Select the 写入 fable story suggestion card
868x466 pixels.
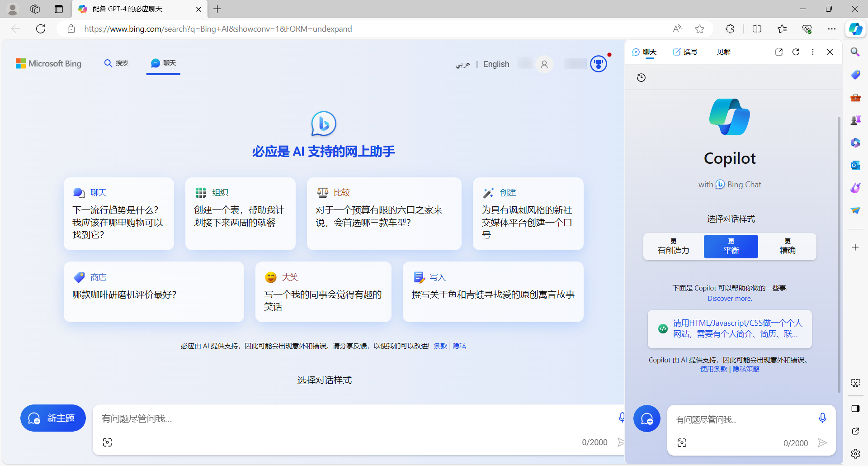click(493, 292)
